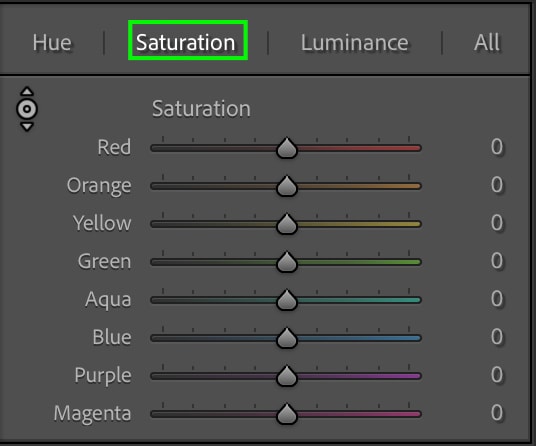
Task: Click the Green saturation slider handle
Action: [x=287, y=262]
